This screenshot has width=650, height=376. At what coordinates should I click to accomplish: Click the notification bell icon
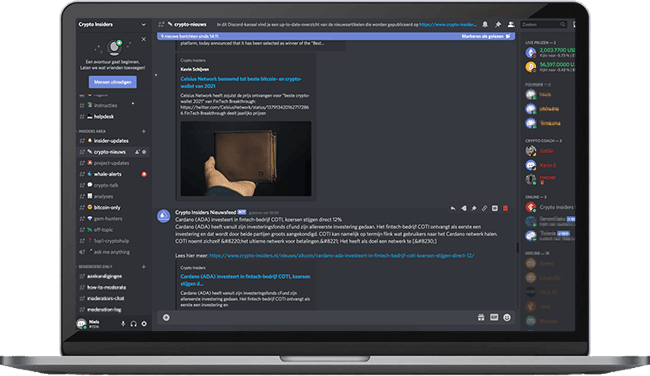click(x=485, y=24)
